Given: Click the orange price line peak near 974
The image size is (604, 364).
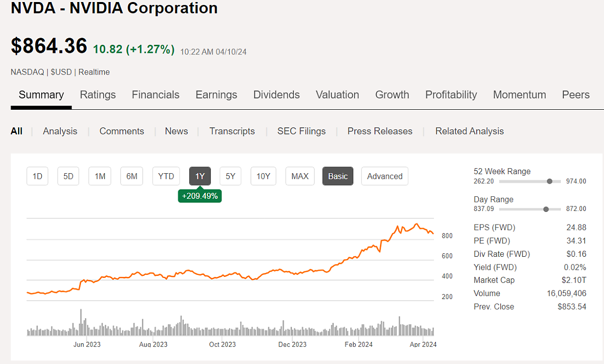Looking at the screenshot, I should pyautogui.click(x=416, y=224).
